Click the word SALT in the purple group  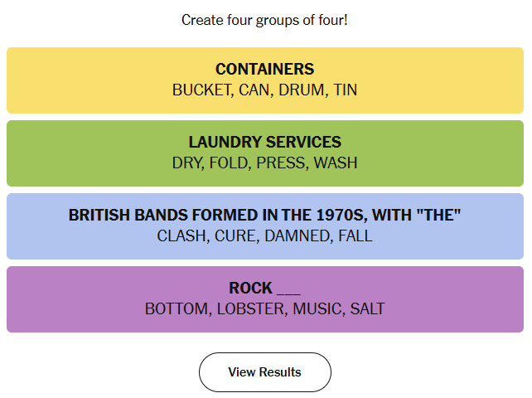point(367,309)
